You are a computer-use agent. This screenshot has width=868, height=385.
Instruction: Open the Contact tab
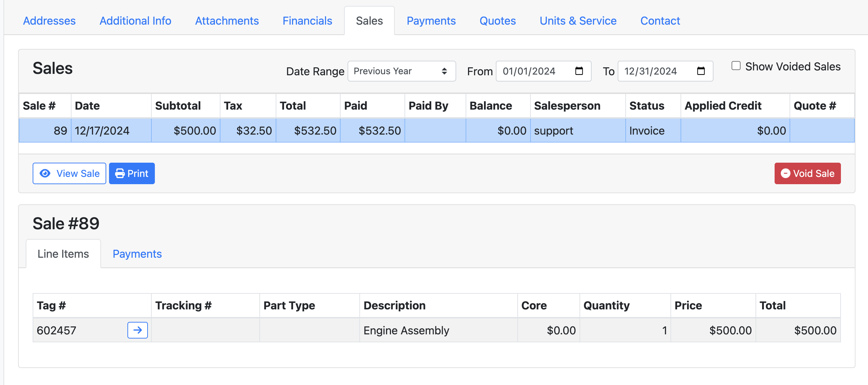[x=660, y=21]
